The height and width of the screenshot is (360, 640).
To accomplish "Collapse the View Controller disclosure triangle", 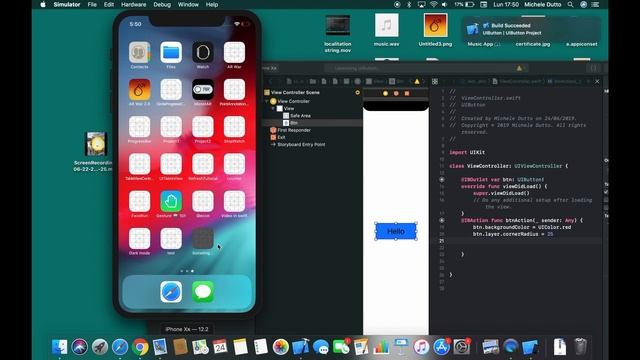I will coord(267,101).
